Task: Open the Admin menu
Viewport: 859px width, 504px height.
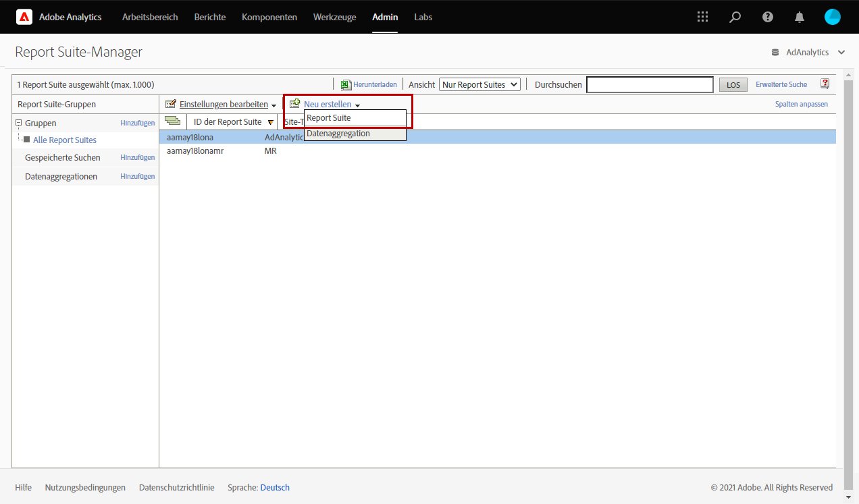Action: coord(385,17)
